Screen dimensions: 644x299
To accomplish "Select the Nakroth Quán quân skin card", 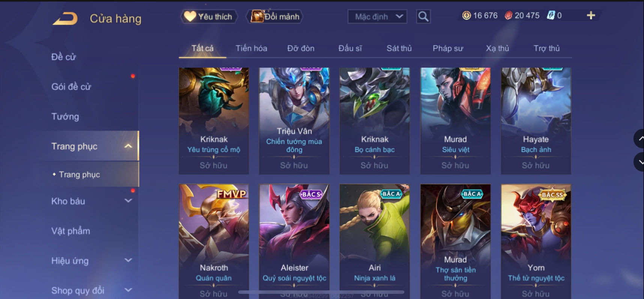I will (x=214, y=241).
